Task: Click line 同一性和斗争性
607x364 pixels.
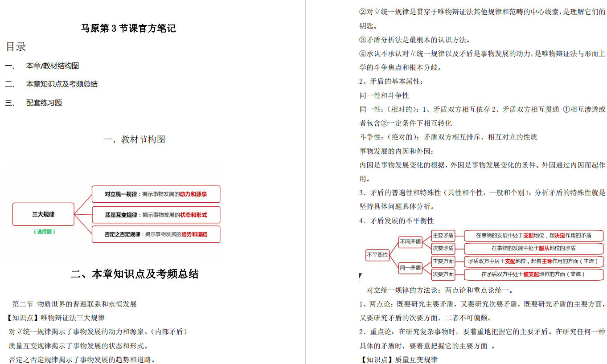Action: (x=384, y=95)
